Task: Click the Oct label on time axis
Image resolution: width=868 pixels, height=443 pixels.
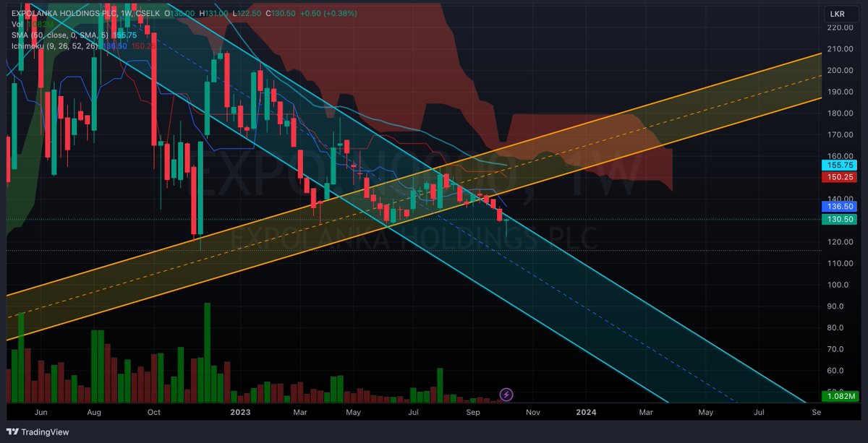Action: (x=153, y=412)
